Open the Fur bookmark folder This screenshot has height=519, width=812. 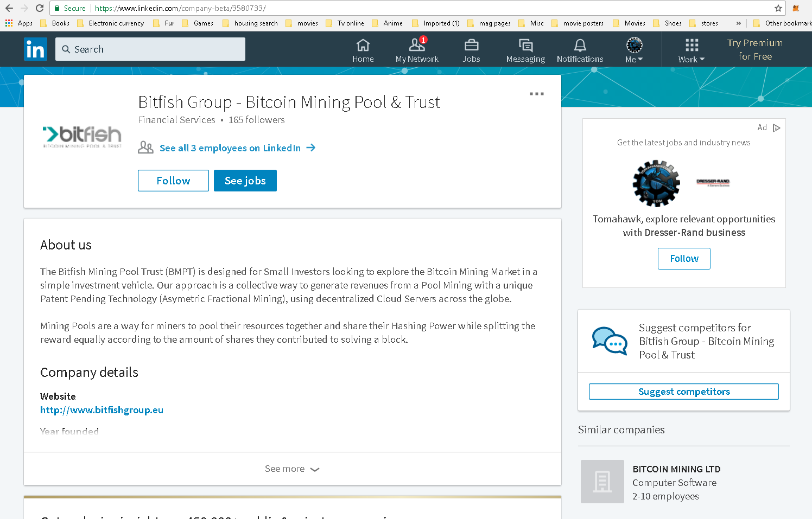point(164,23)
